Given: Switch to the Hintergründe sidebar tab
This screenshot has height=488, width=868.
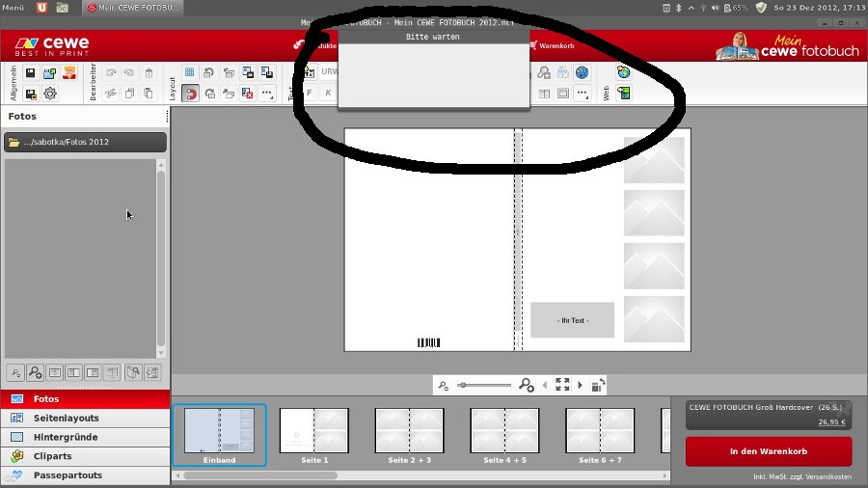Looking at the screenshot, I should 85,437.
